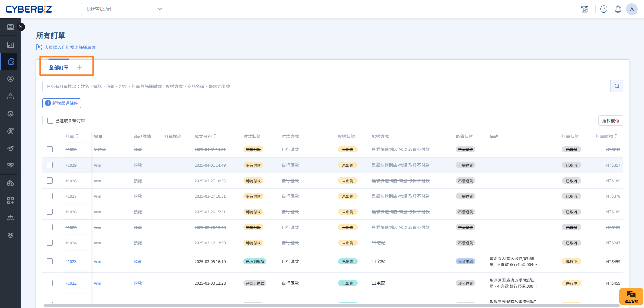
Task: Open the help question mark icon
Action: pyautogui.click(x=604, y=9)
